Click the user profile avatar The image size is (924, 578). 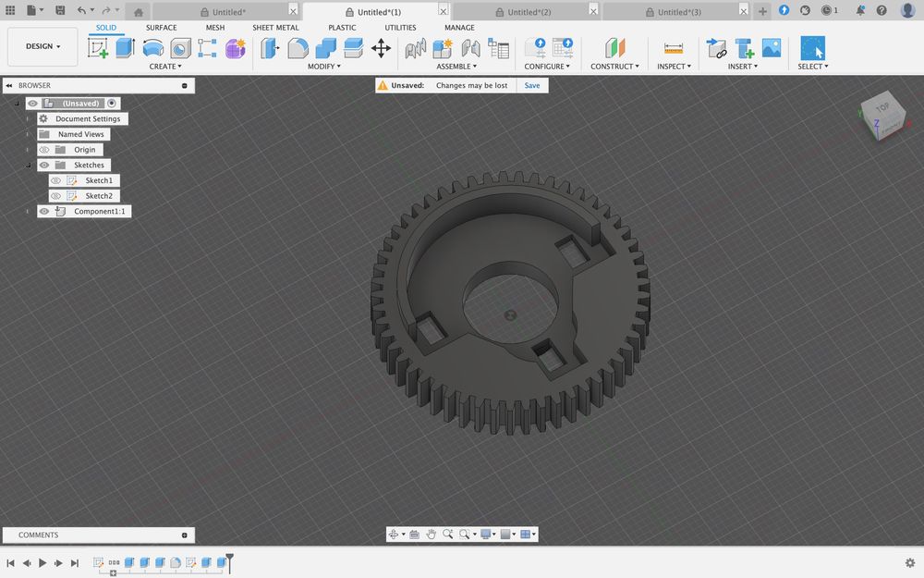[x=908, y=9]
